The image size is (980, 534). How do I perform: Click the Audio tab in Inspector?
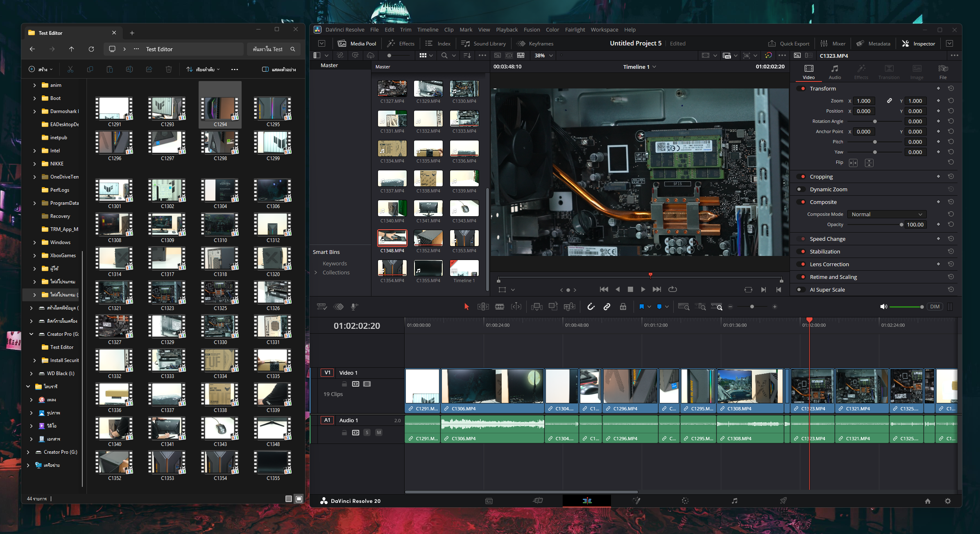tap(835, 71)
